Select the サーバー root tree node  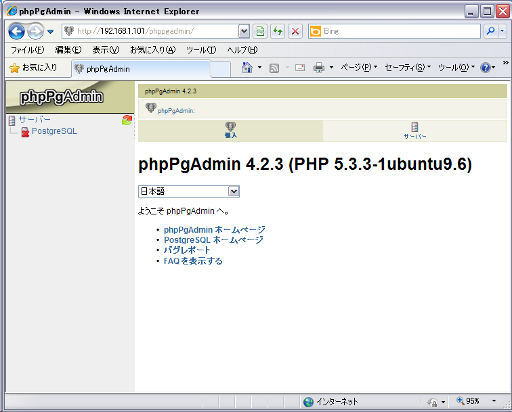[35, 119]
